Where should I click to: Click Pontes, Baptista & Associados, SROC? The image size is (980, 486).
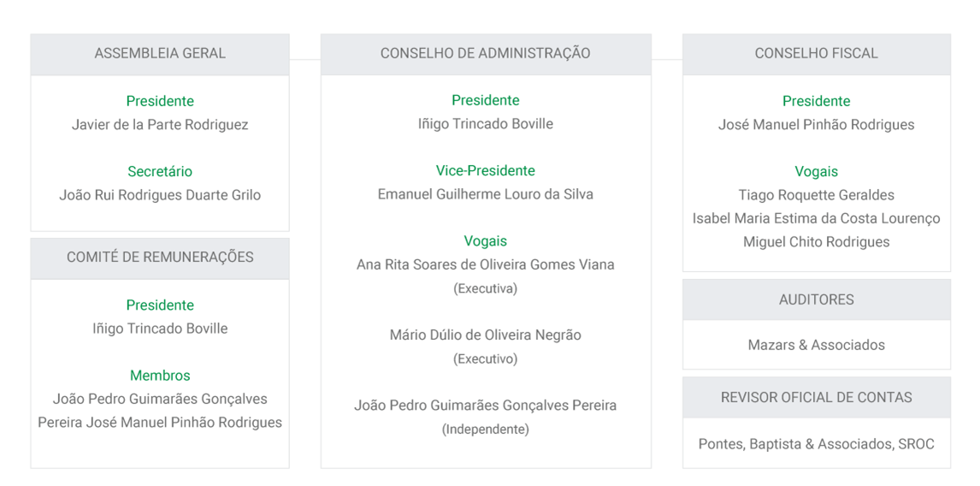click(x=817, y=444)
